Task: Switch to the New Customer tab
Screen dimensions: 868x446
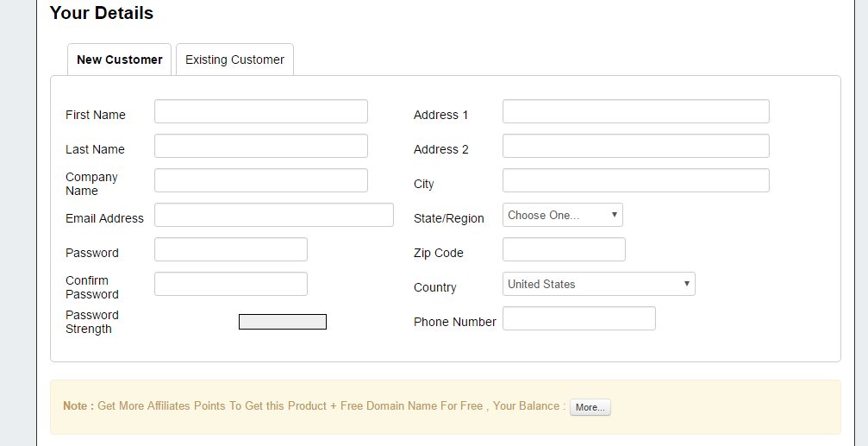Action: [x=120, y=60]
